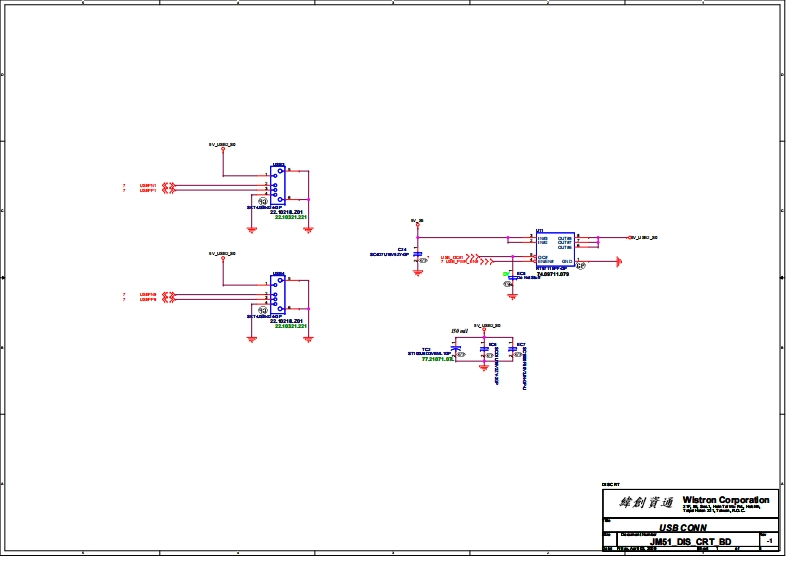793x561 pixels.
Task: Select the upper USB connector symbol
Action: point(279,185)
